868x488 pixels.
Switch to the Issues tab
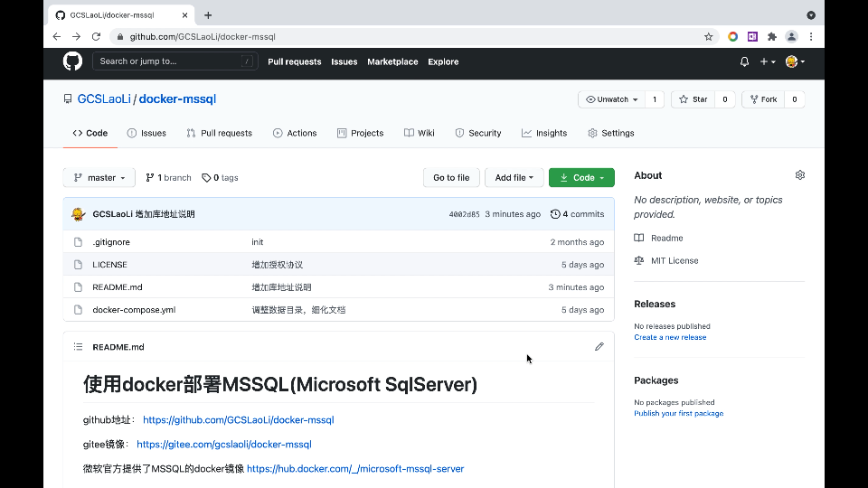pos(146,134)
